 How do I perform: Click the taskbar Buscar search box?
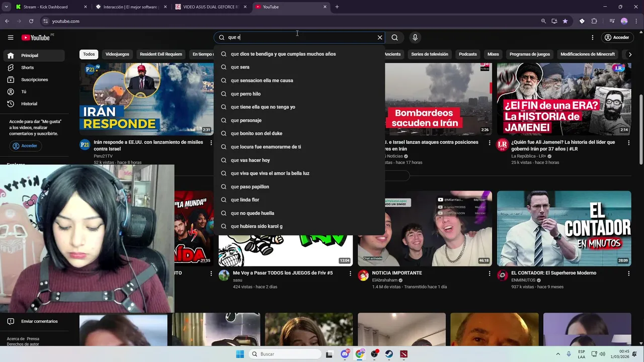point(285,354)
